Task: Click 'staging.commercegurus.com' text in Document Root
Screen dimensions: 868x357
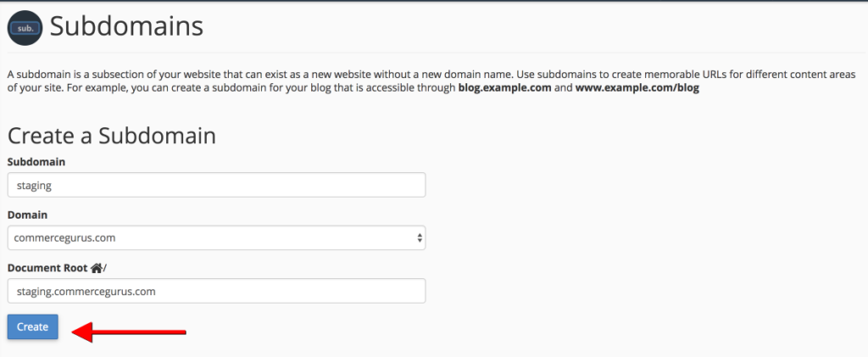Action: [86, 292]
